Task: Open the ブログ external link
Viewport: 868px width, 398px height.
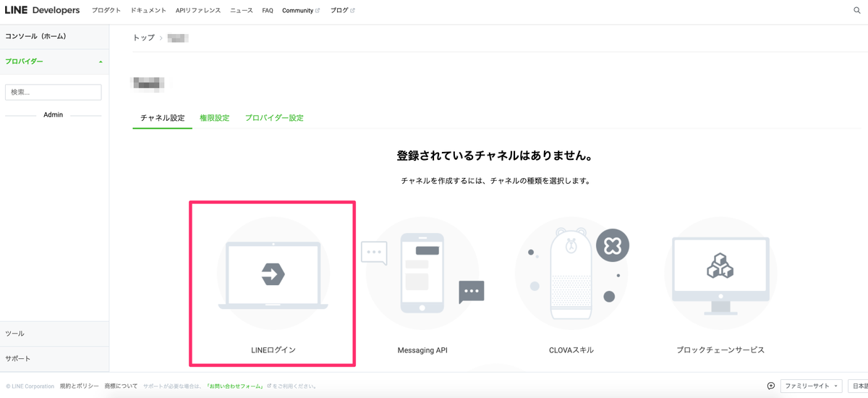Action: tap(343, 11)
